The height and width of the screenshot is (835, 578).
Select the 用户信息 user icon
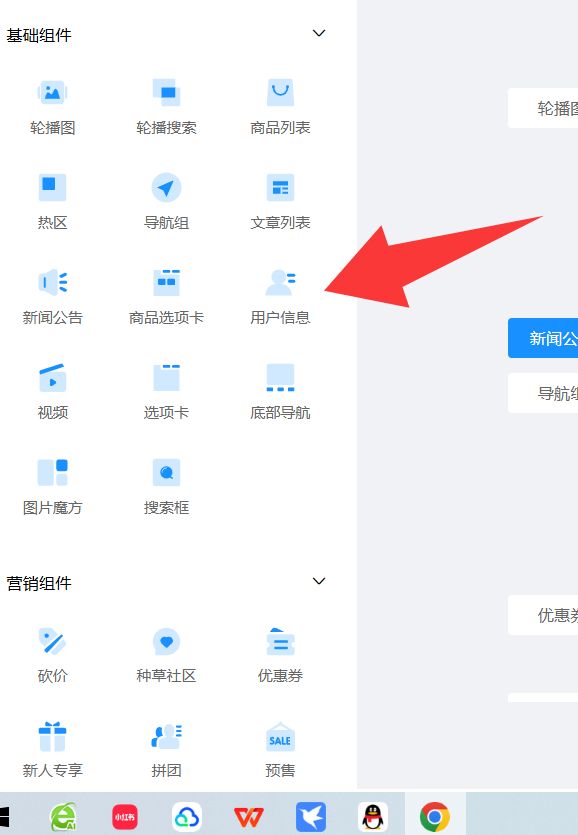[x=280, y=282]
